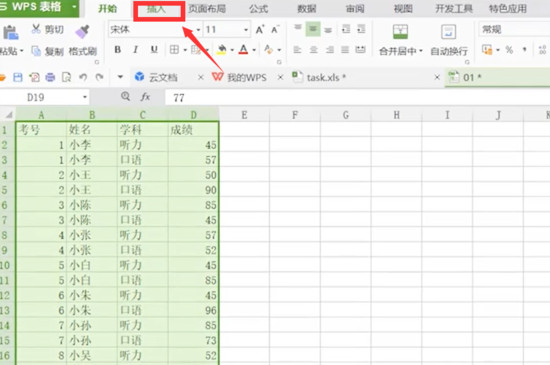Viewport: 550px width, 365px height.
Task: Open the font size dropdown showing 11
Action: 246,30
